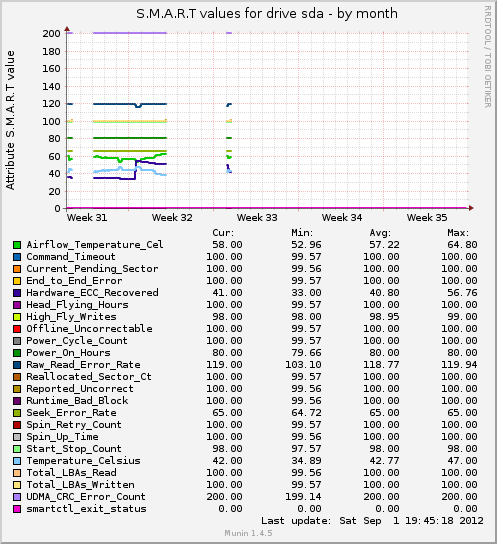The width and height of the screenshot is (497, 544).
Task: Click the Reallocated_Sector_Ct brown legend swatch
Action: pyautogui.click(x=17, y=377)
